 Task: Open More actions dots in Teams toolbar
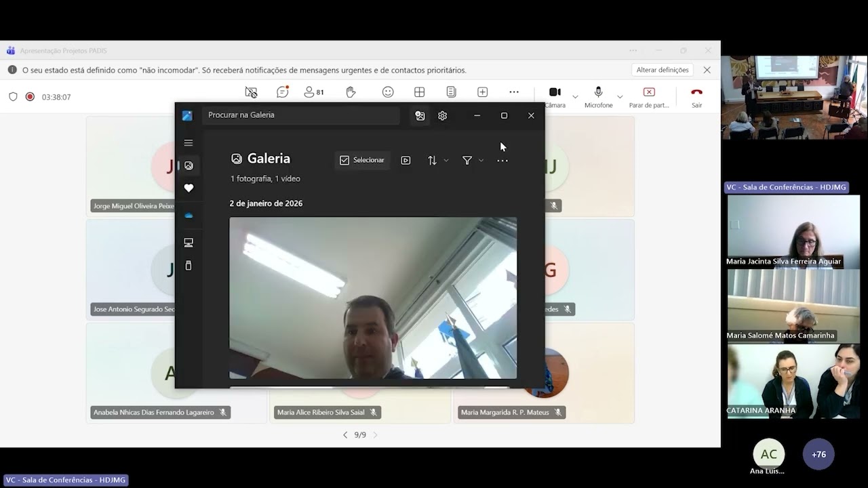click(514, 92)
